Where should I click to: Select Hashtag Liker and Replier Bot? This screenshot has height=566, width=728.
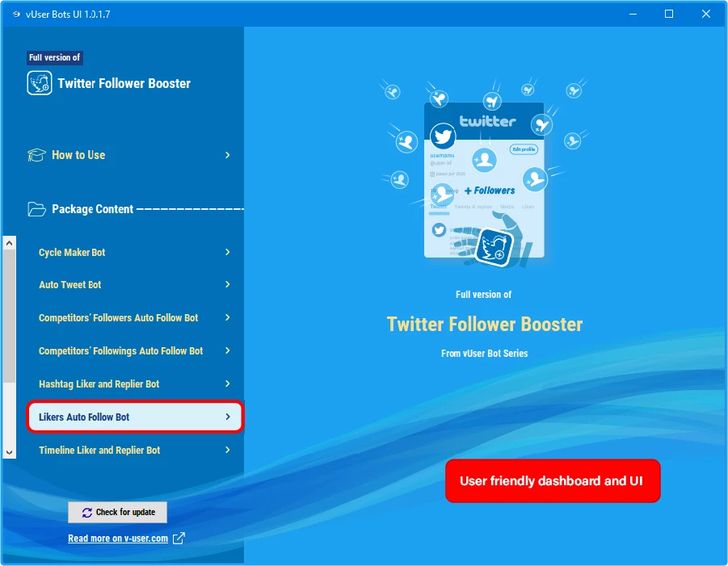pyautogui.click(x=135, y=384)
